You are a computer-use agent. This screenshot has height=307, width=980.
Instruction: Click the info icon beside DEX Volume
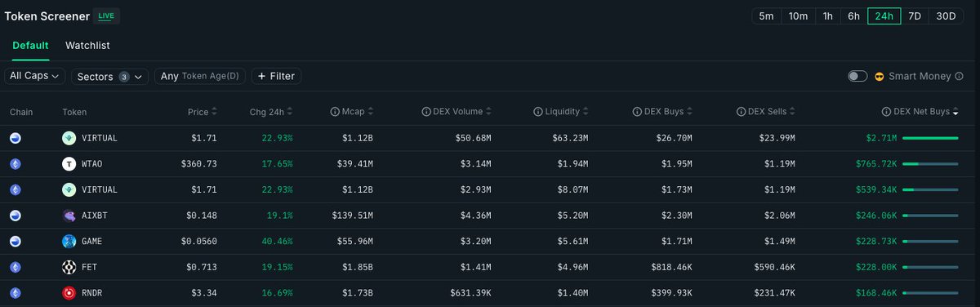(425, 112)
